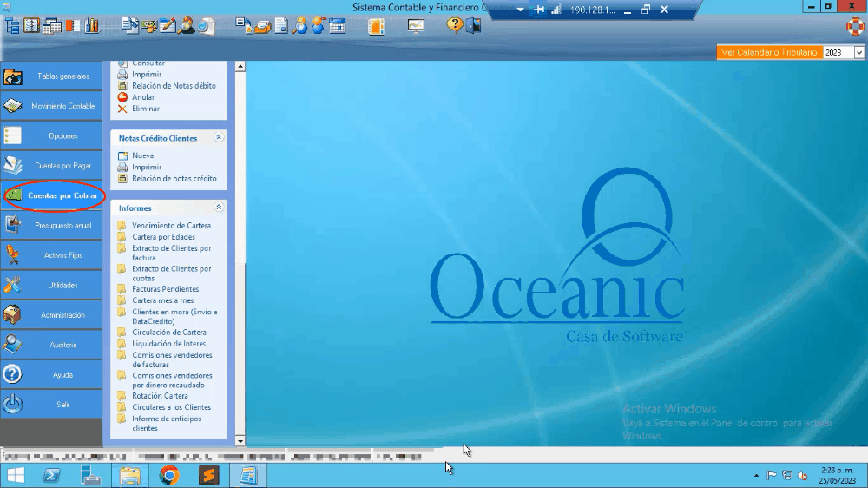Click the tree structure icon in toolbar
Image resolution: width=868 pixels, height=488 pixels.
[x=12, y=26]
